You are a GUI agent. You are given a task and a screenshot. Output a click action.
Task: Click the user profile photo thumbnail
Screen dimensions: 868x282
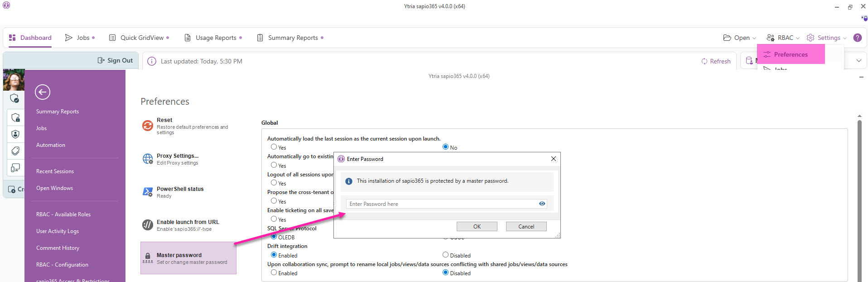(14, 80)
